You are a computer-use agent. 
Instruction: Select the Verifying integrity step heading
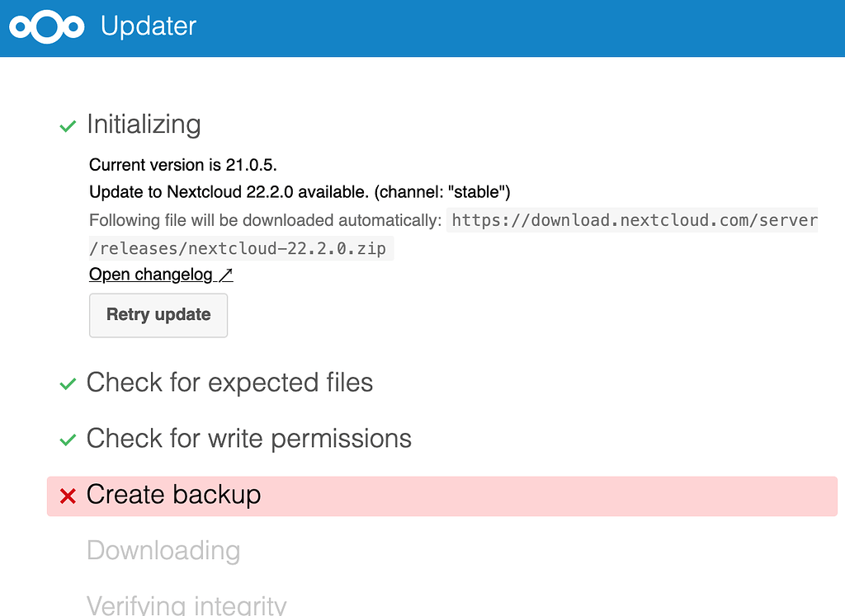point(186,605)
